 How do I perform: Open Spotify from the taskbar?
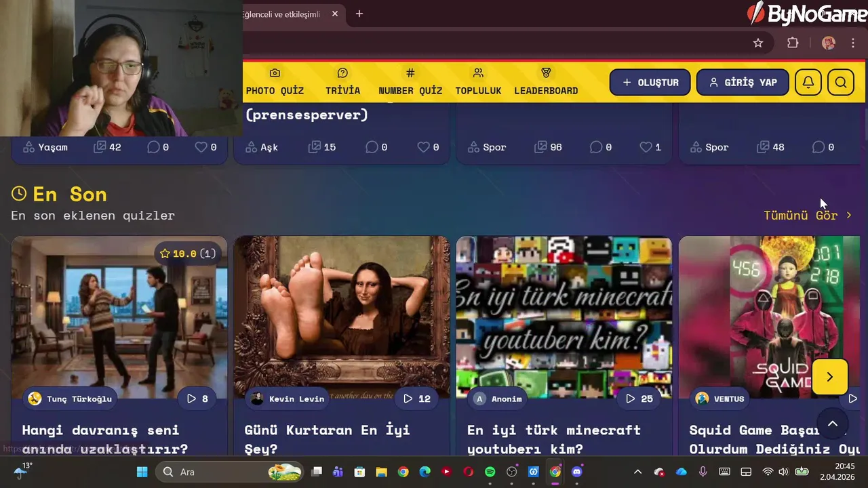pyautogui.click(x=490, y=472)
